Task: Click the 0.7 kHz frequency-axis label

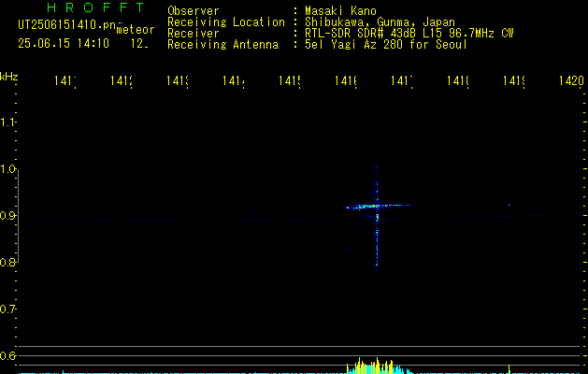Action: tap(7, 309)
